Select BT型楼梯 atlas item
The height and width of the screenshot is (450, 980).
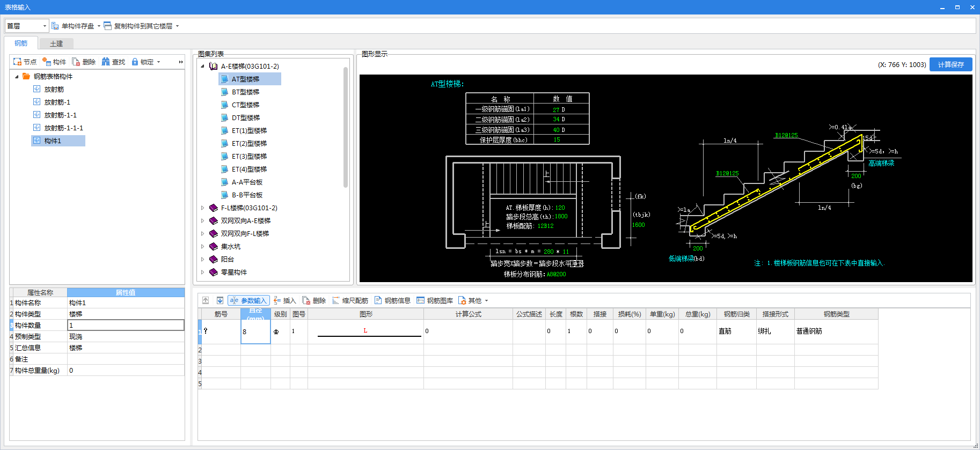[245, 92]
